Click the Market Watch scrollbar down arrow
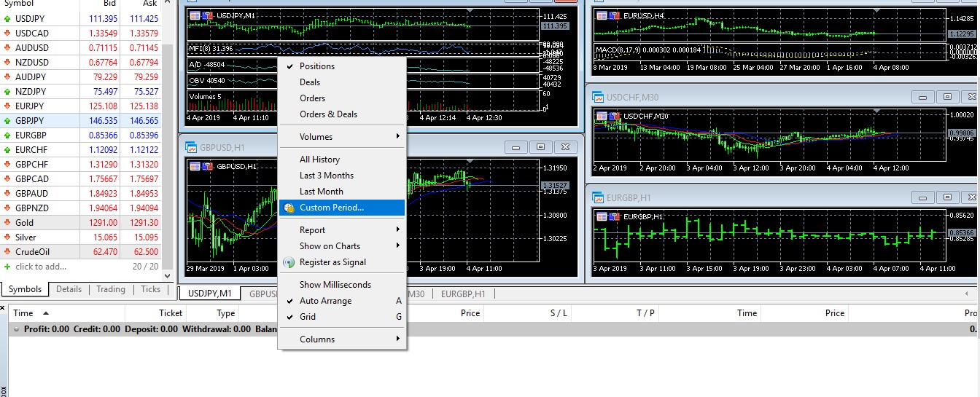980x397 pixels. (168, 276)
